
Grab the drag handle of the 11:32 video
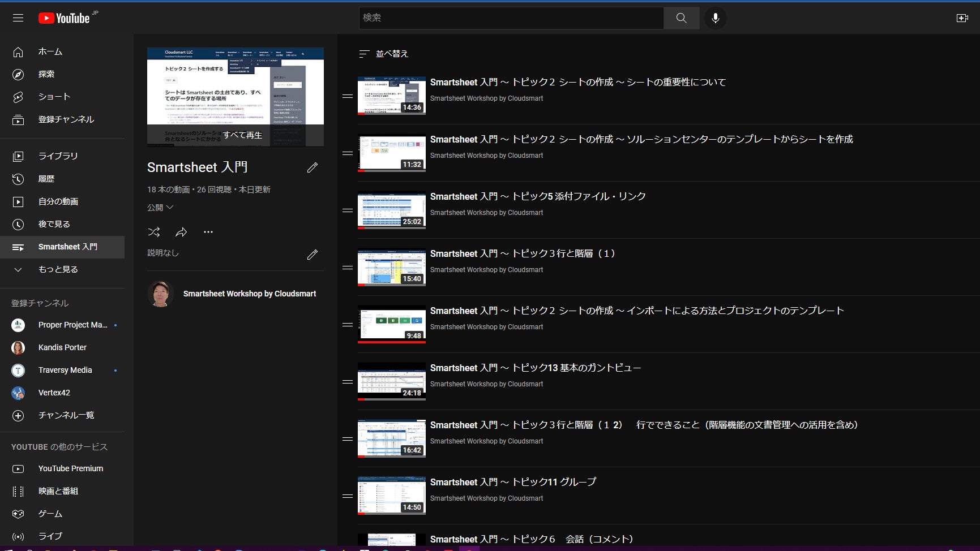click(x=348, y=153)
